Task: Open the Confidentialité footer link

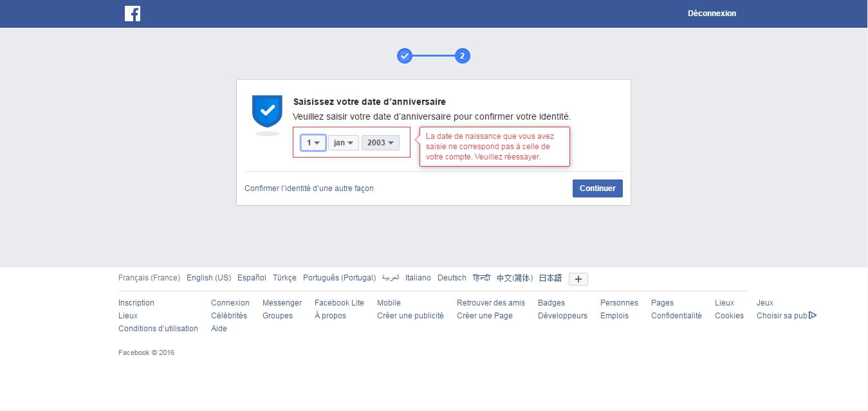Action: [x=676, y=316]
